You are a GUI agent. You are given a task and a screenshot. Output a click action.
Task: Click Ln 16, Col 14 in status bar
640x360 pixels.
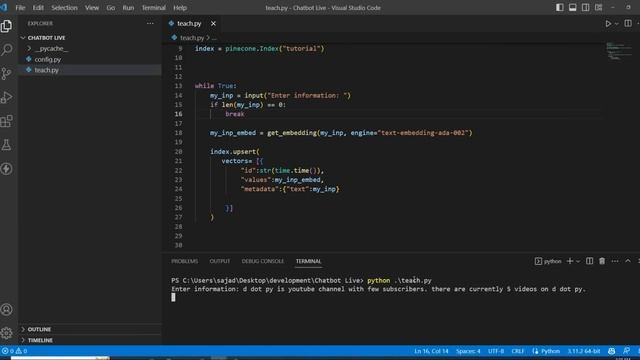(431, 351)
